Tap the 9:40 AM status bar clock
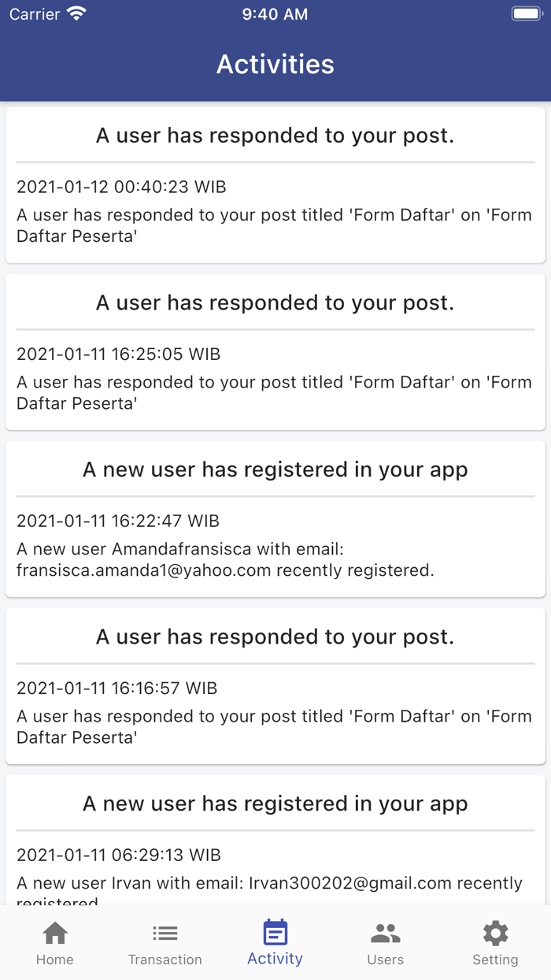The width and height of the screenshot is (551, 980). coord(275,14)
